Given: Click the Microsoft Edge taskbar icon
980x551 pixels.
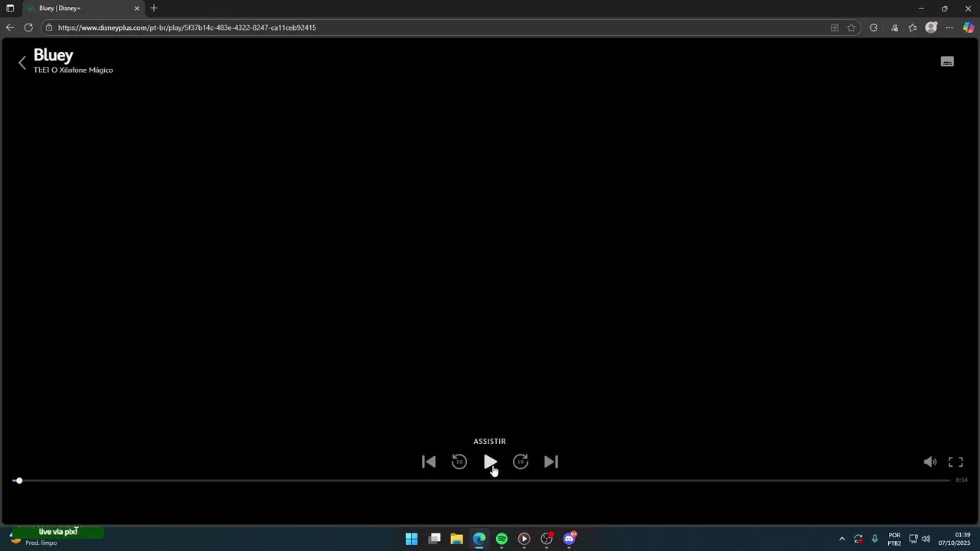Looking at the screenshot, I should 479,539.
